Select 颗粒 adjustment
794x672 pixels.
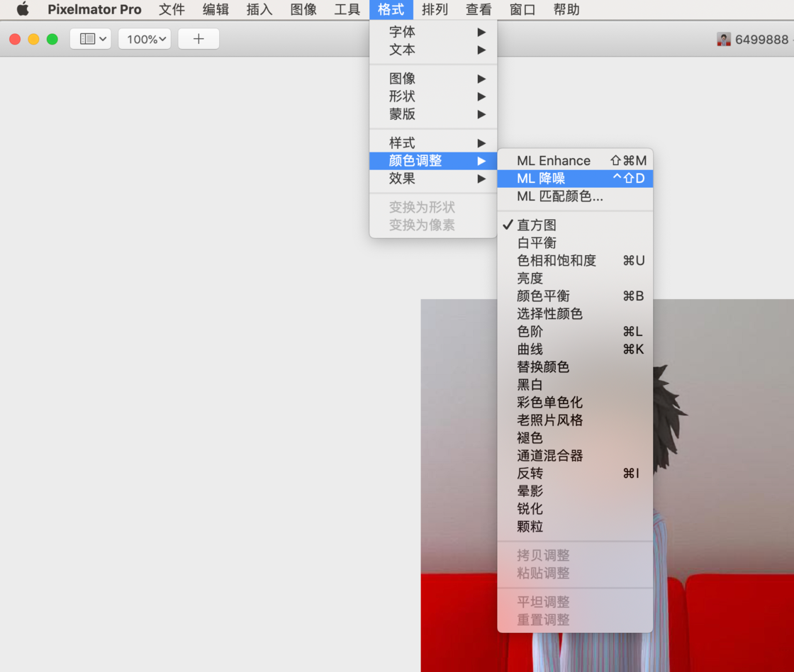tap(575, 526)
